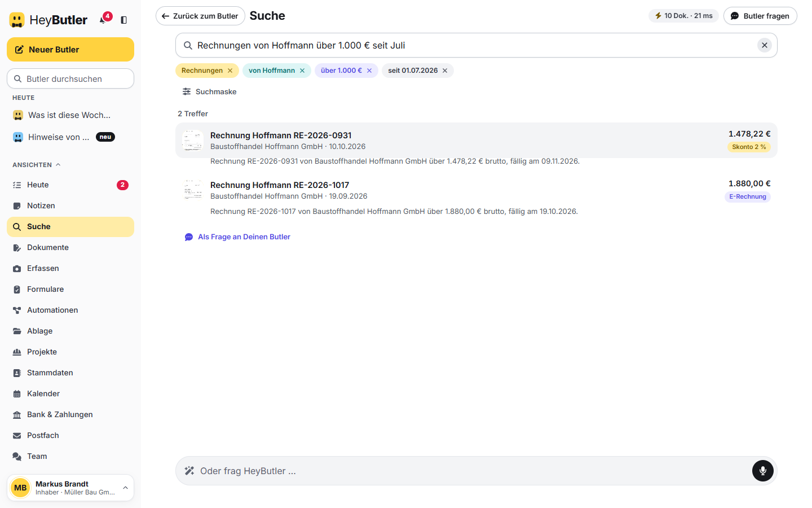Open the 'Notizen' view
Screen dimensions: 812x508
(x=70, y=206)
